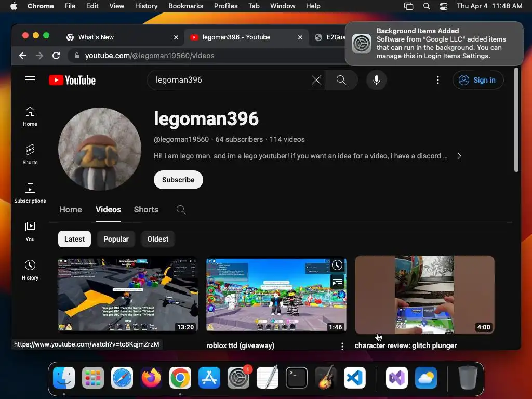Open Finder from the dock
The width and height of the screenshot is (532, 399).
64,378
